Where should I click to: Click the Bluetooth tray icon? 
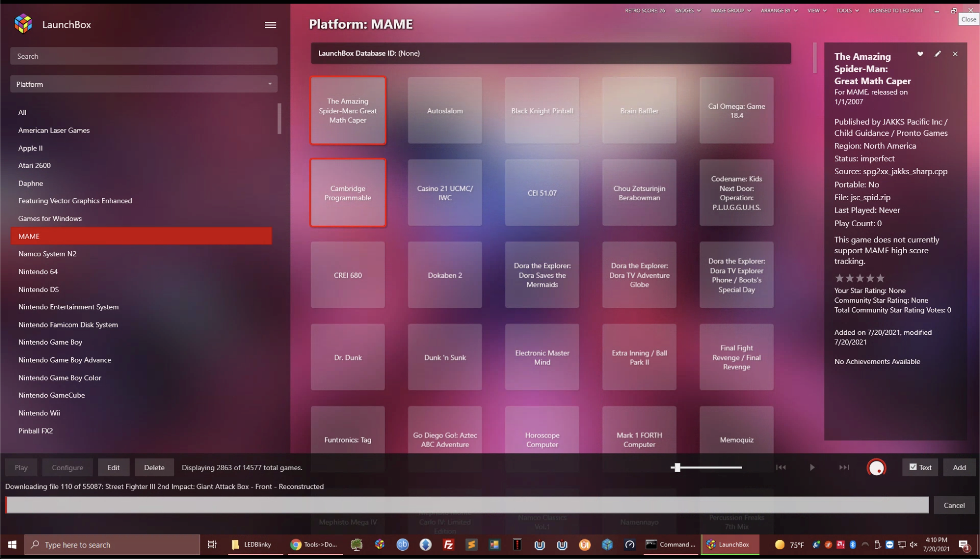click(852, 545)
